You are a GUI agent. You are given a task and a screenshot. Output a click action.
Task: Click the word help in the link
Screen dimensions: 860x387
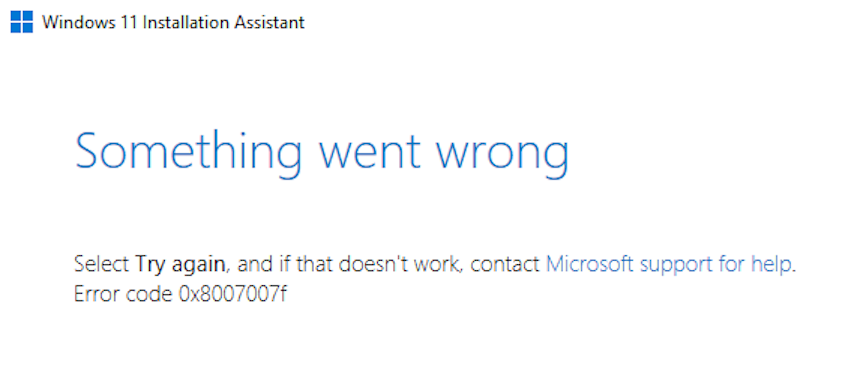[x=771, y=265]
